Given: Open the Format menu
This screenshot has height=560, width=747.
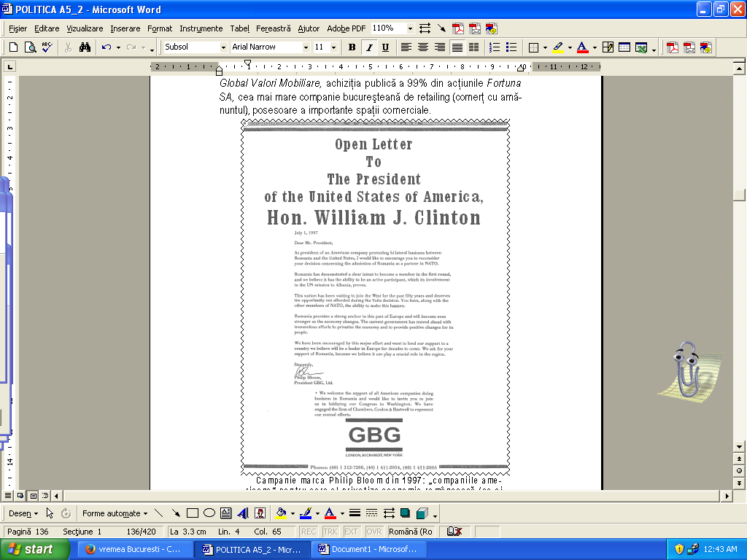Looking at the screenshot, I should pos(160,28).
